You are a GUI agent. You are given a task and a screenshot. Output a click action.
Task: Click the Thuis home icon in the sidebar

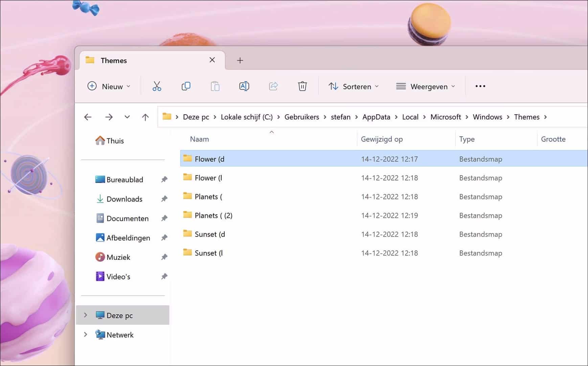pos(100,140)
